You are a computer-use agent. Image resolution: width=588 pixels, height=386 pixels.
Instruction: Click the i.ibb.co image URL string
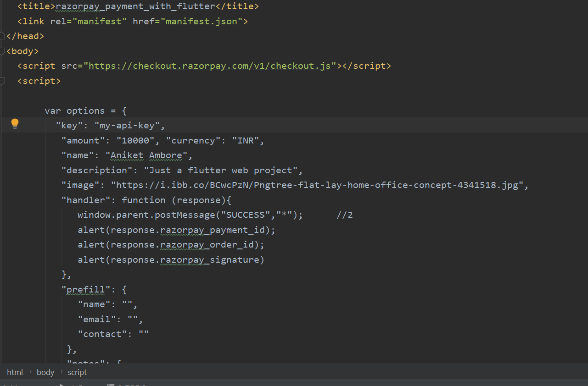[321, 185]
